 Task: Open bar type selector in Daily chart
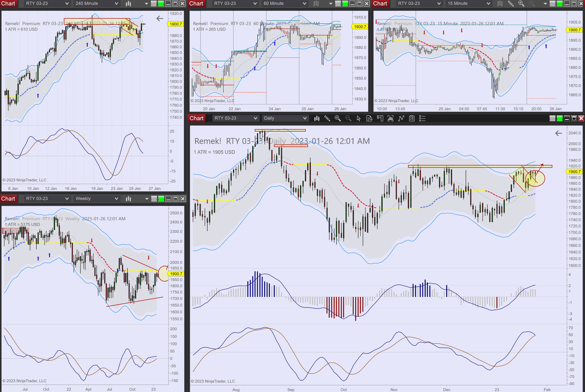317,118
